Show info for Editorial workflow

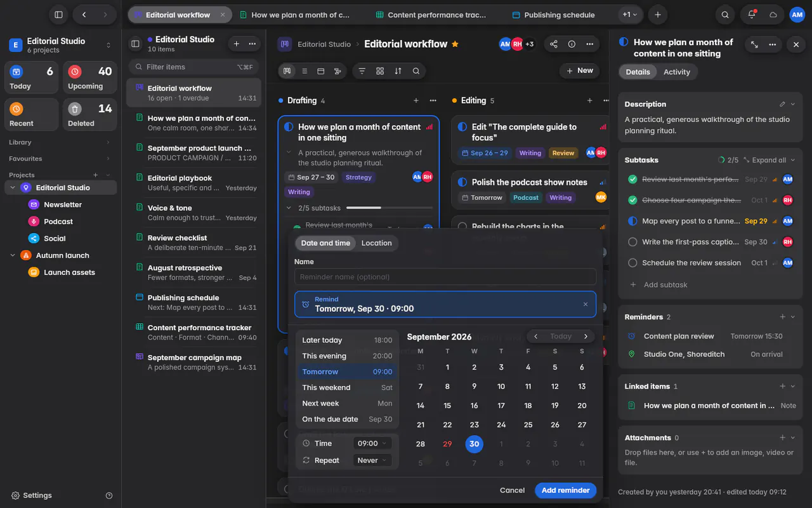(x=572, y=44)
